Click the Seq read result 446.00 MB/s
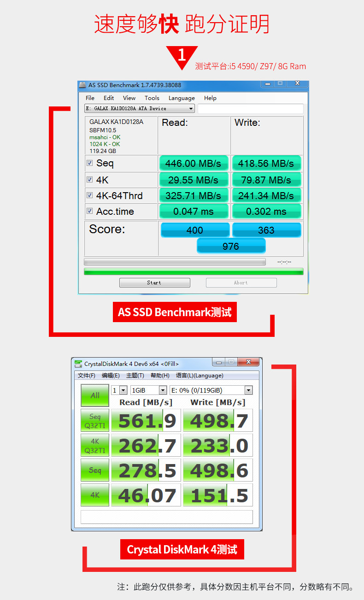364x600 pixels. [194, 164]
